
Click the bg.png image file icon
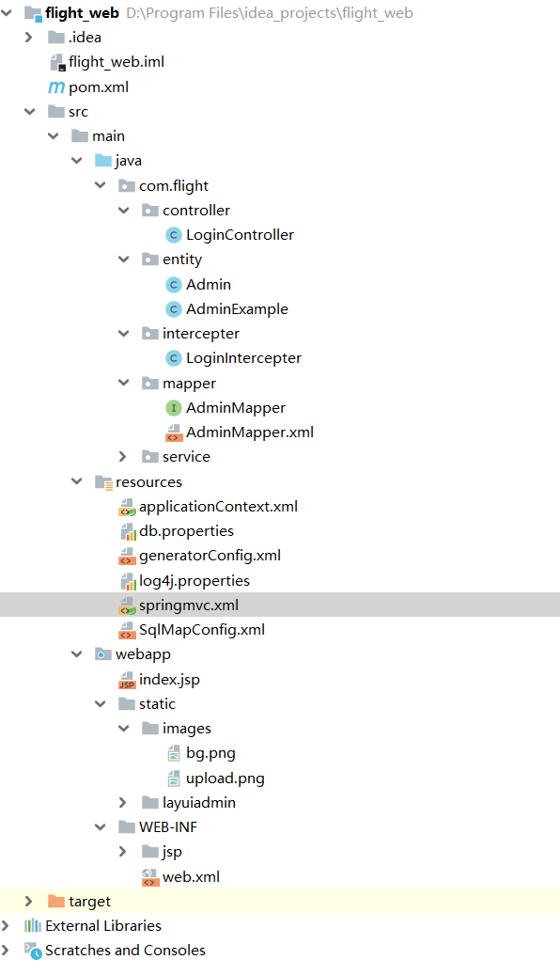[x=174, y=754]
